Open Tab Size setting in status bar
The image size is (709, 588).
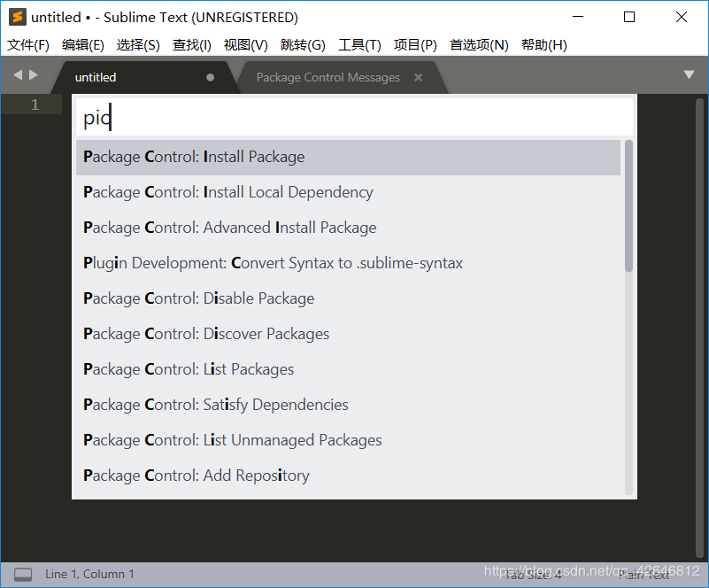(x=532, y=575)
